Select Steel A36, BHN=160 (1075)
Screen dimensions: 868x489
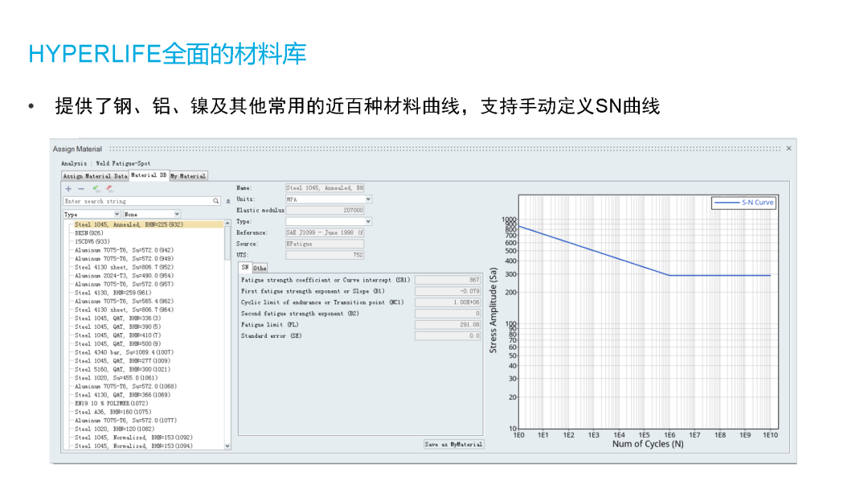tap(113, 412)
